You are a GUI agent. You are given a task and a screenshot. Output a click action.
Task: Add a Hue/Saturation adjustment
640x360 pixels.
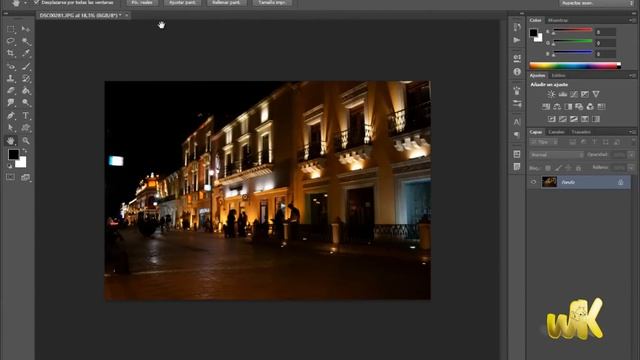pos(546,107)
